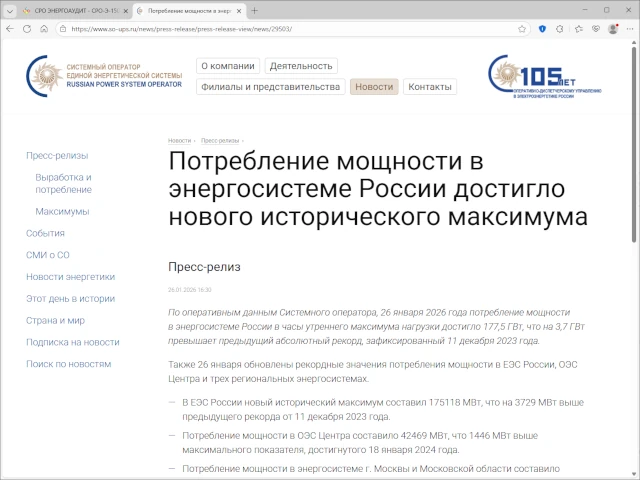Open a new browser tab with plus
Screen dimensions: 640x480
254,11
